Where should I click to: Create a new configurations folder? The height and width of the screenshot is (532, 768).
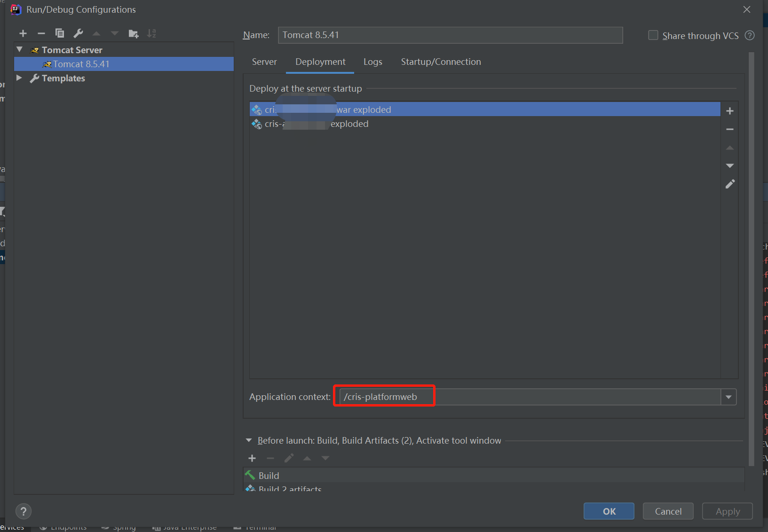134,33
